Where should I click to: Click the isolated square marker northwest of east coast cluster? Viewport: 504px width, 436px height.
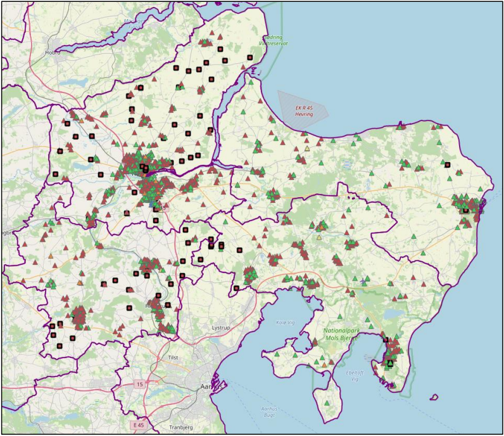click(x=447, y=165)
